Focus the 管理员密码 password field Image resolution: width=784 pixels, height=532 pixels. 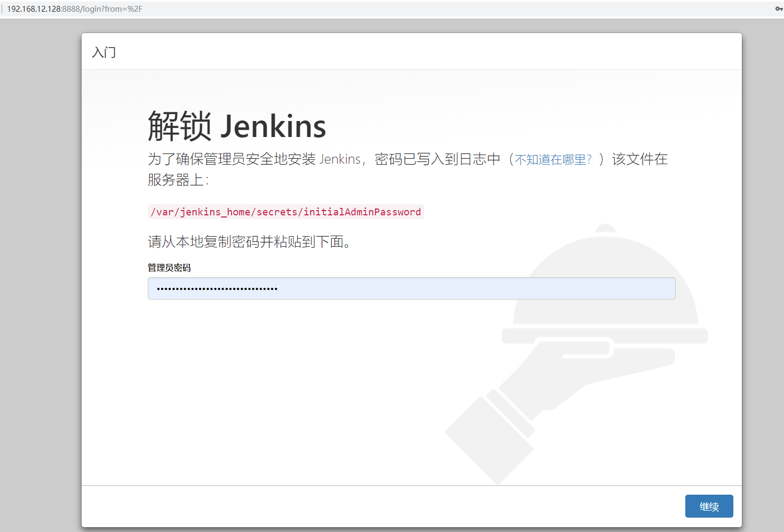coord(411,288)
